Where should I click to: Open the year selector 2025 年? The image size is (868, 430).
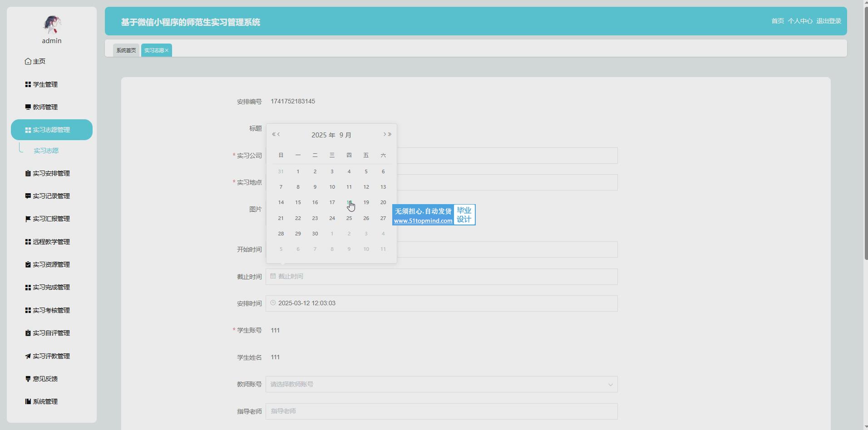click(x=323, y=135)
